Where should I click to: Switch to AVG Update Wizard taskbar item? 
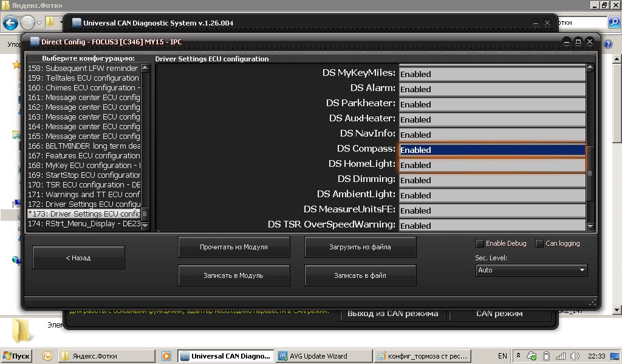pos(323,356)
